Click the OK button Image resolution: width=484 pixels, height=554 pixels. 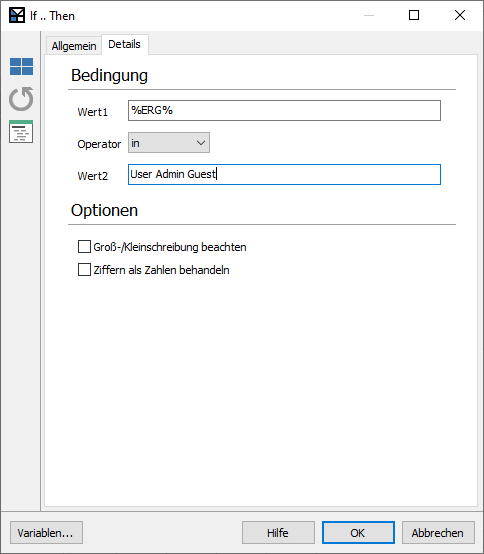click(358, 532)
